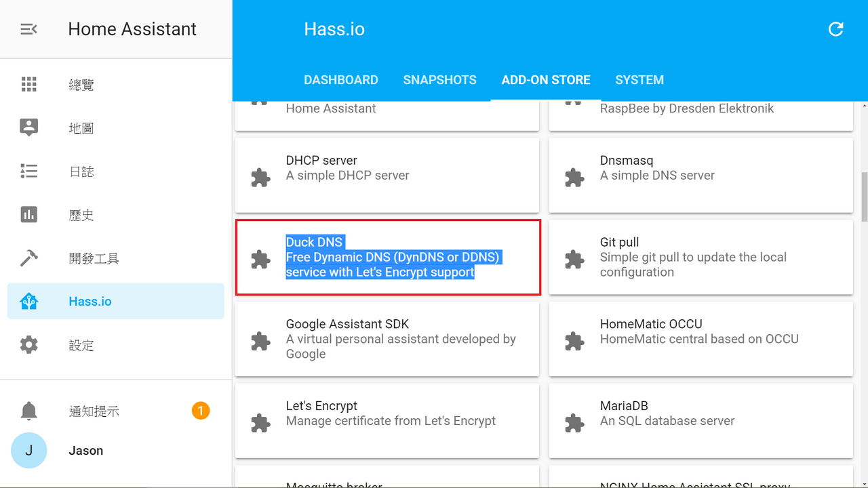Open 通知提示 notifications panel
Image resolution: width=868 pixels, height=488 pixels.
[x=116, y=411]
